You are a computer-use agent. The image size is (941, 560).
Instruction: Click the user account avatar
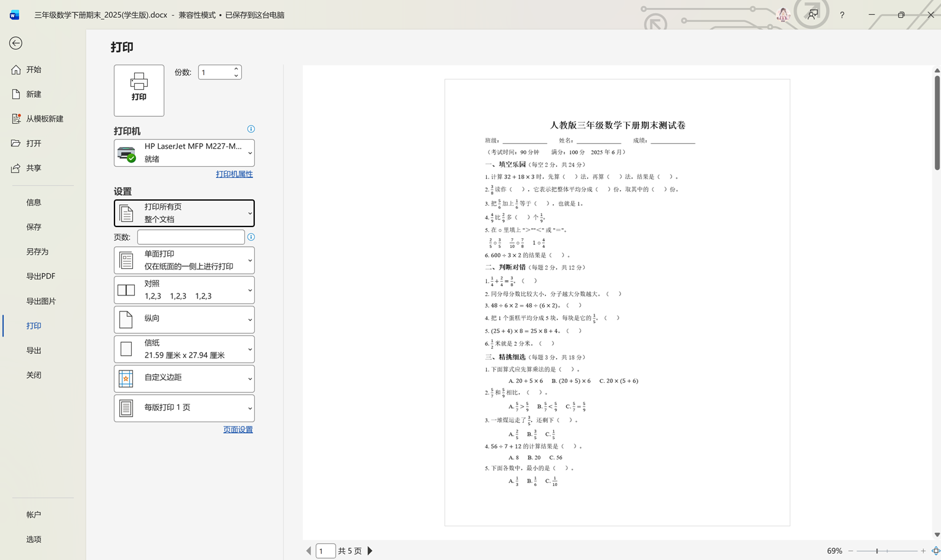click(x=783, y=15)
